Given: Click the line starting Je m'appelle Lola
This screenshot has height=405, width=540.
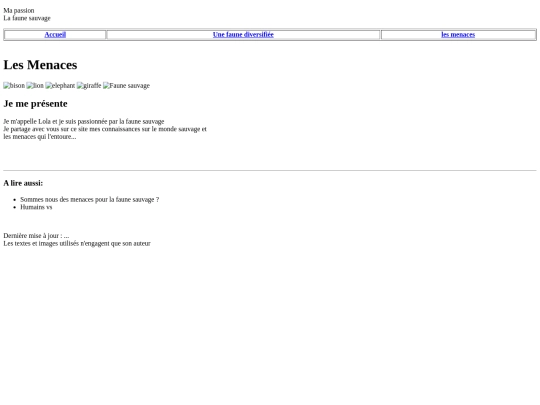Looking at the screenshot, I should click(84, 121).
